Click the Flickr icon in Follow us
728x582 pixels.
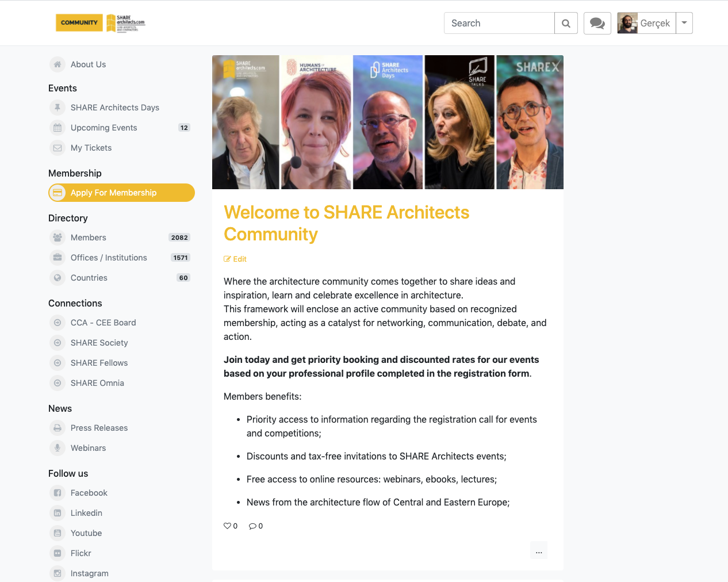tap(58, 553)
